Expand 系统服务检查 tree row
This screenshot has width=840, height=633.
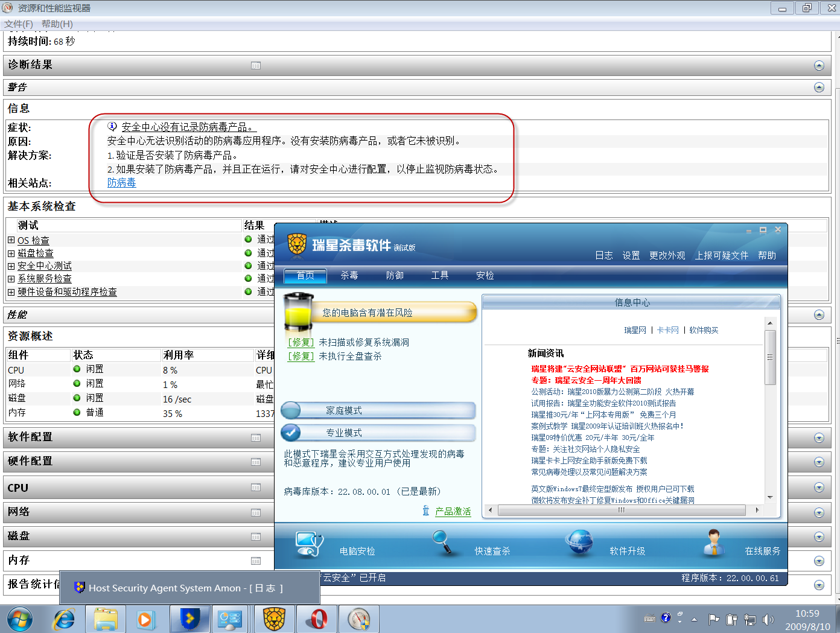click(x=11, y=279)
